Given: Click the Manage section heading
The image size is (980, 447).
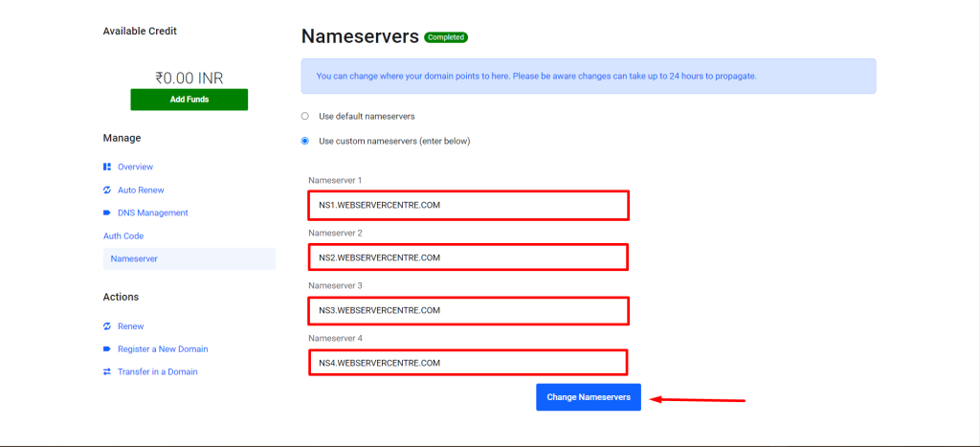Looking at the screenshot, I should pos(122,138).
